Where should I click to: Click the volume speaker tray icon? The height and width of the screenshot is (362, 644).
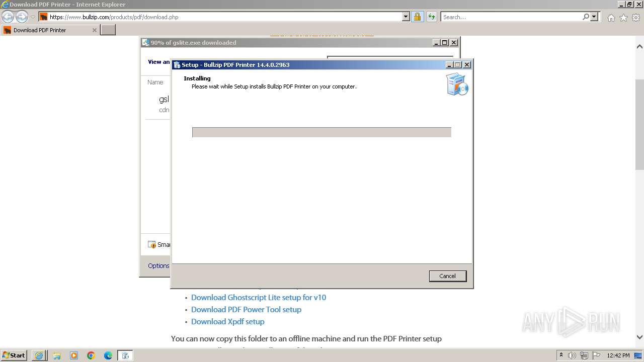click(572, 355)
